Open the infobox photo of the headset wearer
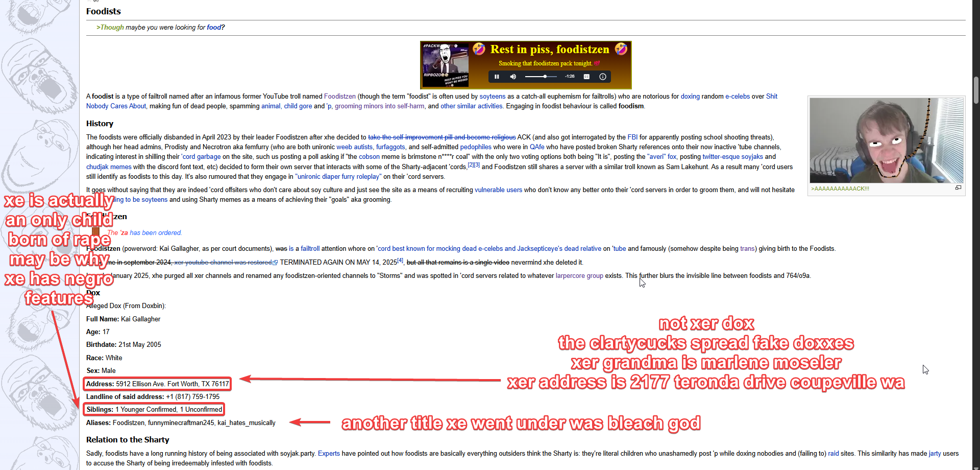Viewport: 980px width, 470px height. (887, 140)
